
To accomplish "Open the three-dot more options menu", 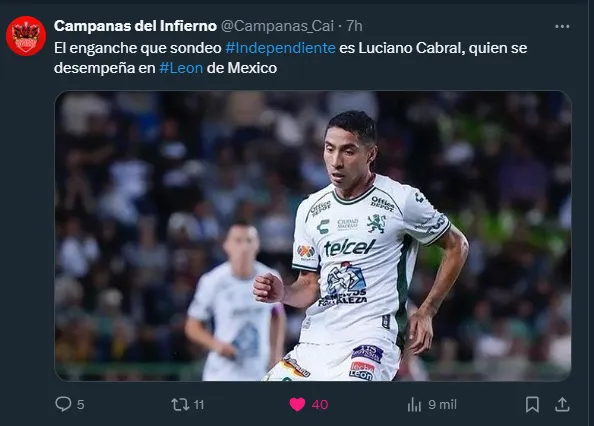I will [562, 26].
